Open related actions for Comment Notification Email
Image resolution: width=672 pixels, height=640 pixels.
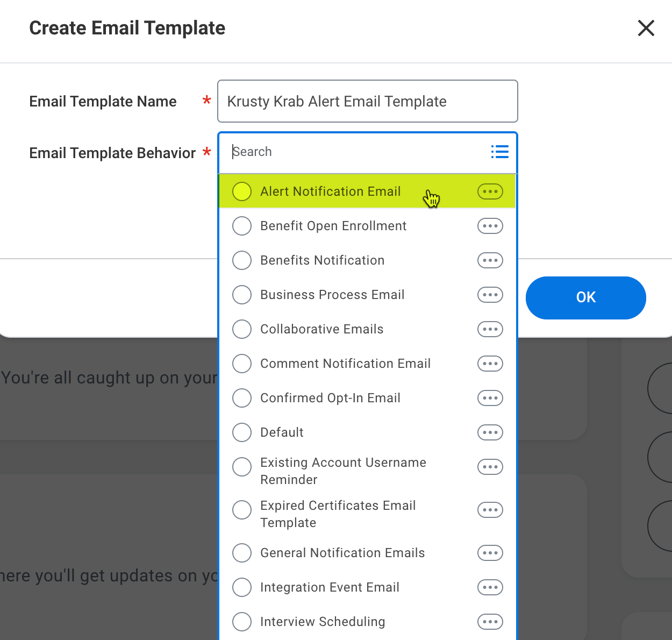pyautogui.click(x=490, y=364)
